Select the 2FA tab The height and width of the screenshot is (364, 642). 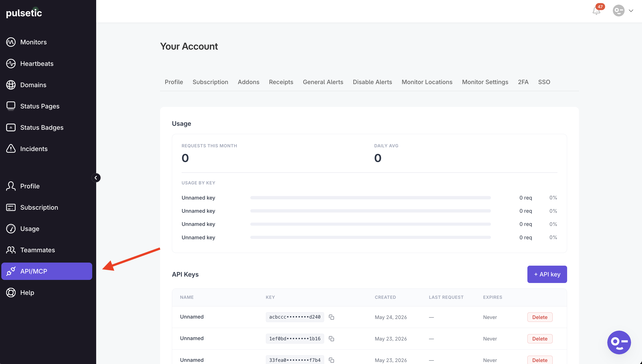[523, 82]
